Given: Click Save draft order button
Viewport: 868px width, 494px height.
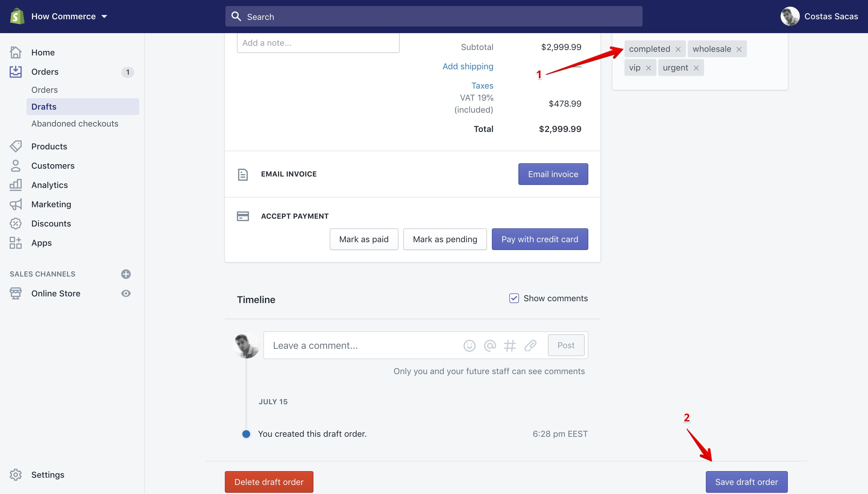Looking at the screenshot, I should [747, 482].
